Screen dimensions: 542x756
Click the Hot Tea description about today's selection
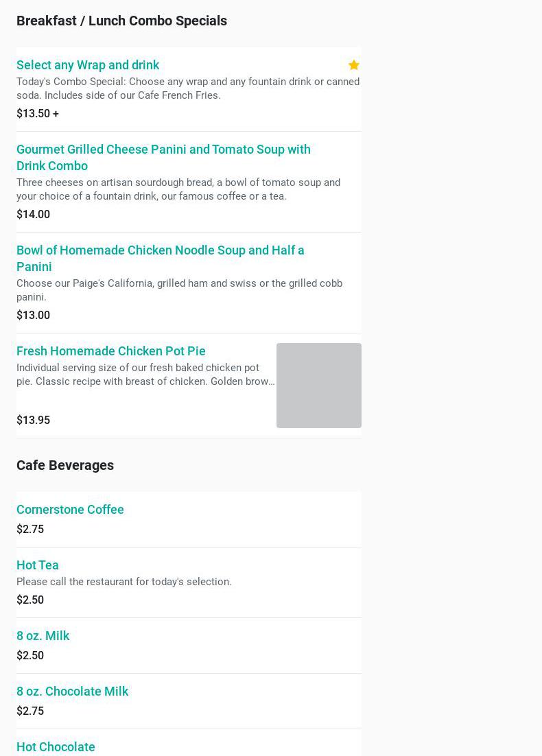124,582
